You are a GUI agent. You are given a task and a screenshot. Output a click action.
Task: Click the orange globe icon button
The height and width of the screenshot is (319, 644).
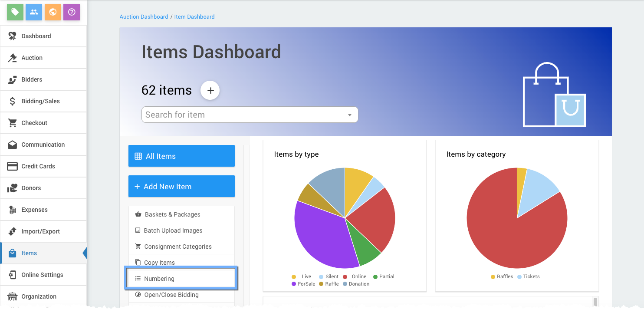tap(53, 12)
